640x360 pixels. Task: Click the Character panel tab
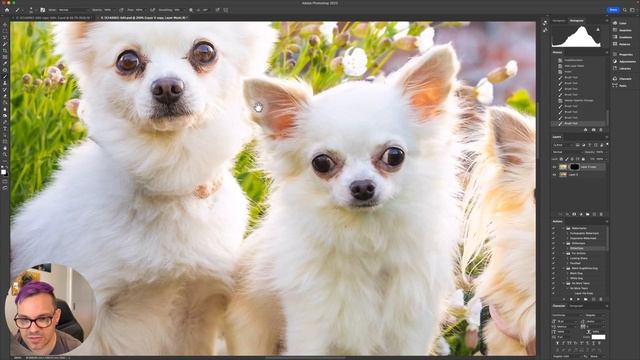(x=559, y=306)
